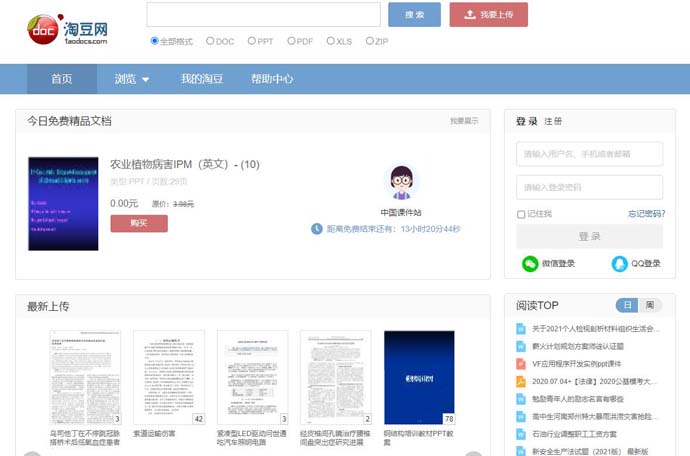Open the blue 钢结构培训教材 PPT thumbnail
This screenshot has height=456, width=690.
419,378
